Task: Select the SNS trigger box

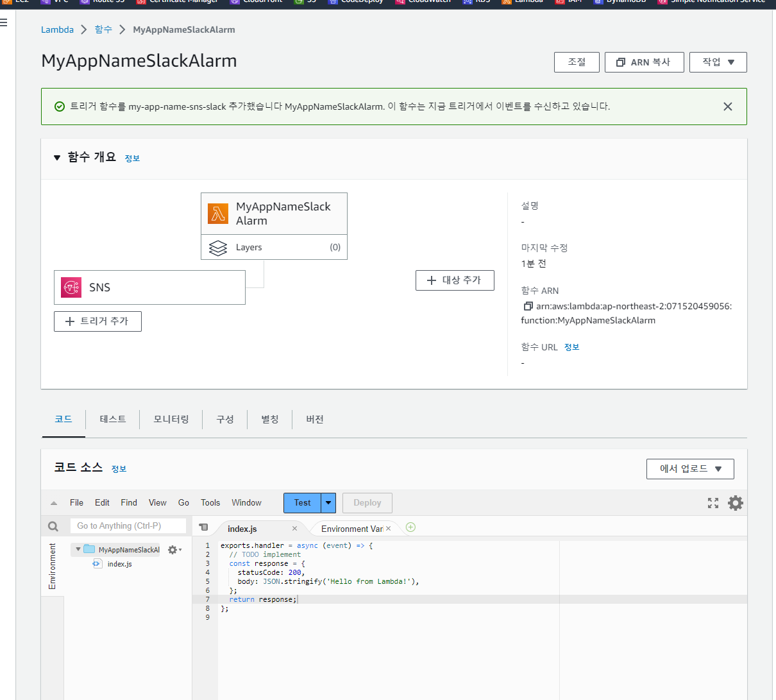Action: [149, 287]
